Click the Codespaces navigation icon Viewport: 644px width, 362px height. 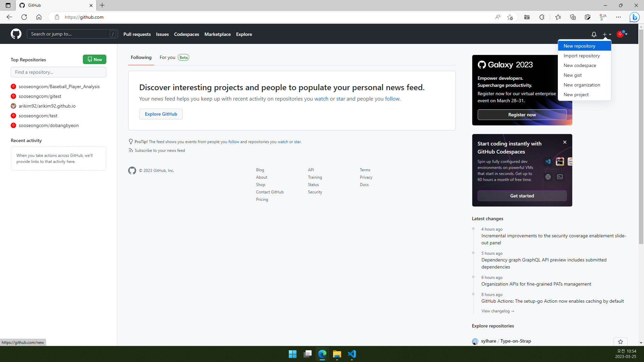coord(186,34)
